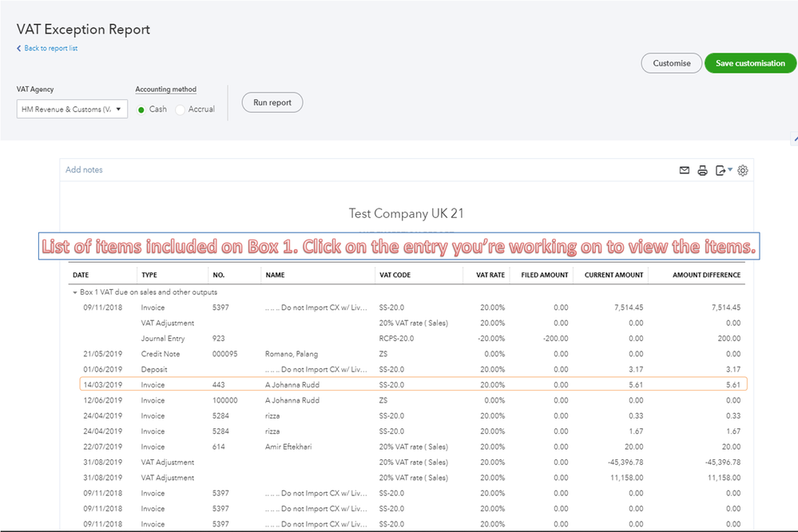This screenshot has width=798, height=532.
Task: Select the Accrual accounting method
Action: pos(180,109)
